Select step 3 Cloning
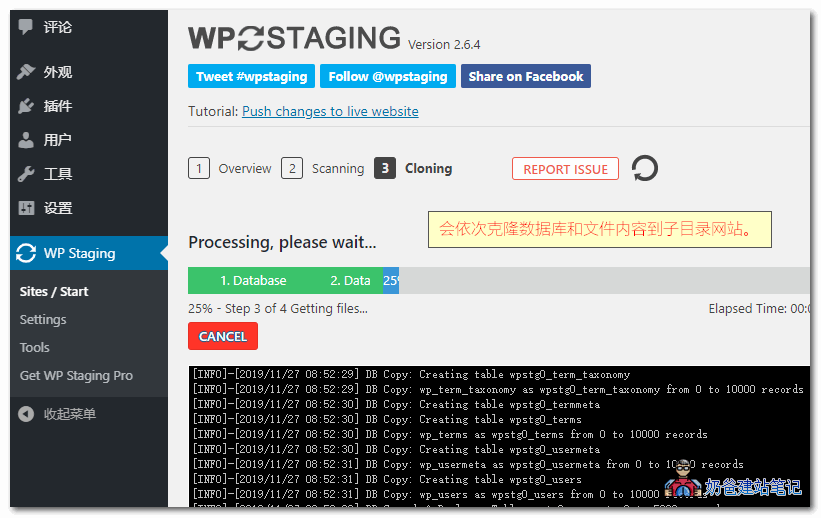This screenshot has height=518, width=821. click(x=413, y=169)
